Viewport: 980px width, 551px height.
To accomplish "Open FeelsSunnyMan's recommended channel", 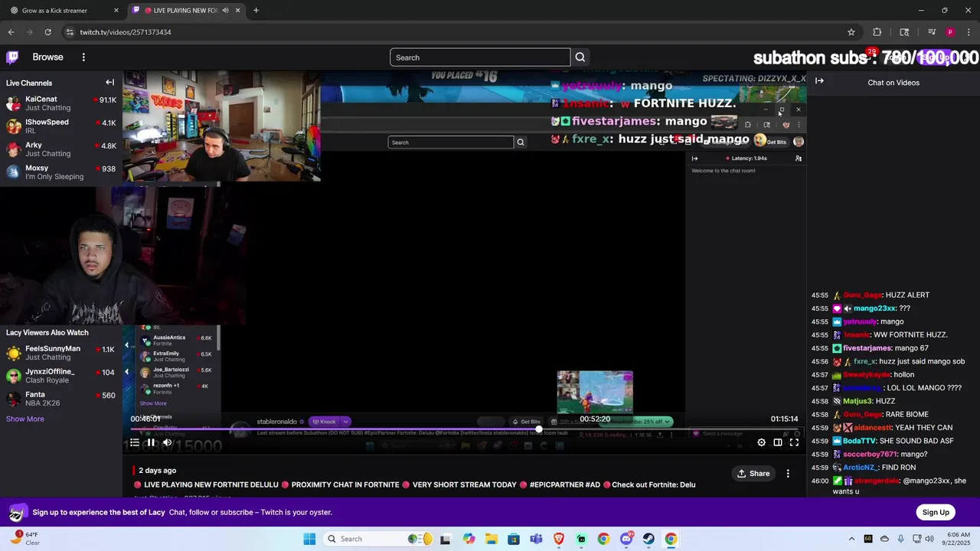I will (x=61, y=353).
